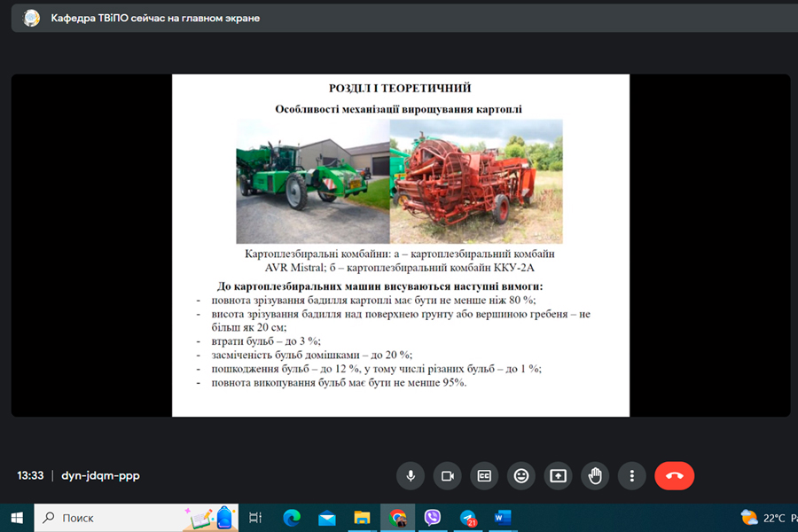Open the Mail app on taskbar
This screenshot has height=532, width=798.
click(x=327, y=518)
